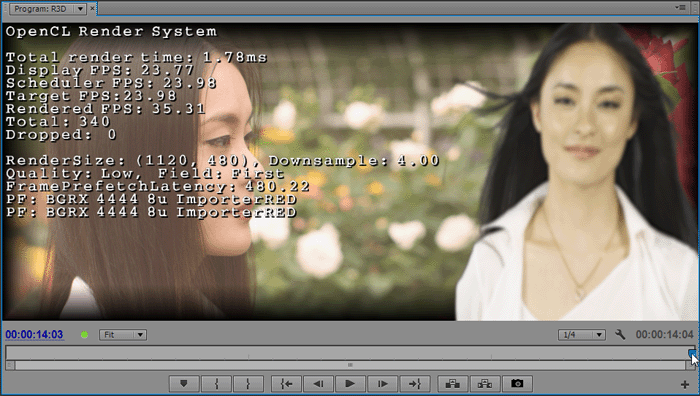Open the Program: R3D sequence dropdown arrow

pyautogui.click(x=80, y=9)
